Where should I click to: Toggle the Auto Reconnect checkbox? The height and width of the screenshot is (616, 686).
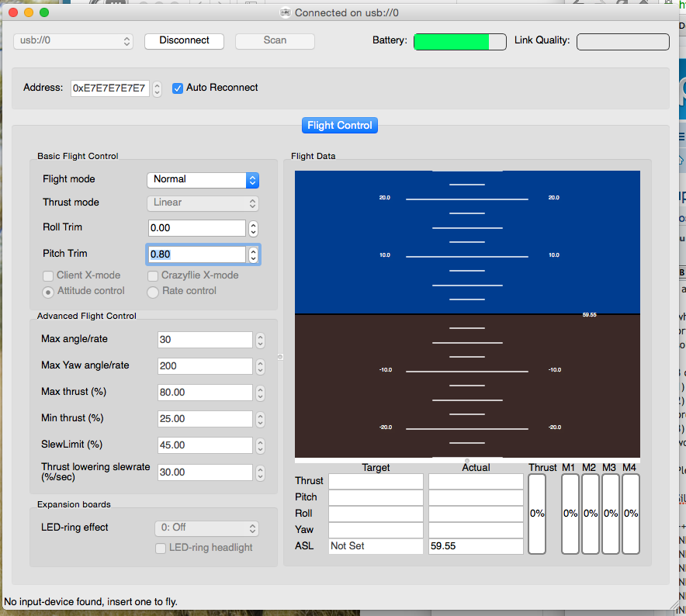tap(178, 88)
